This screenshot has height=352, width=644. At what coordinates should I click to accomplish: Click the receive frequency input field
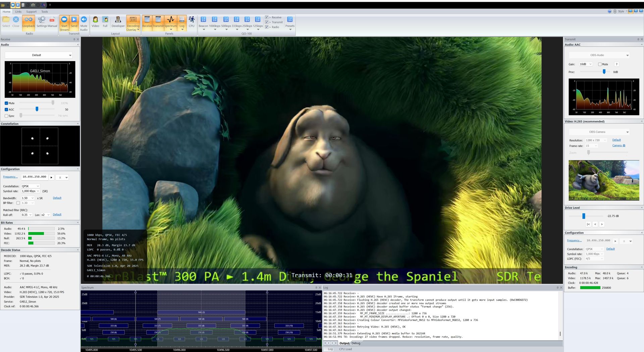(x=35, y=177)
